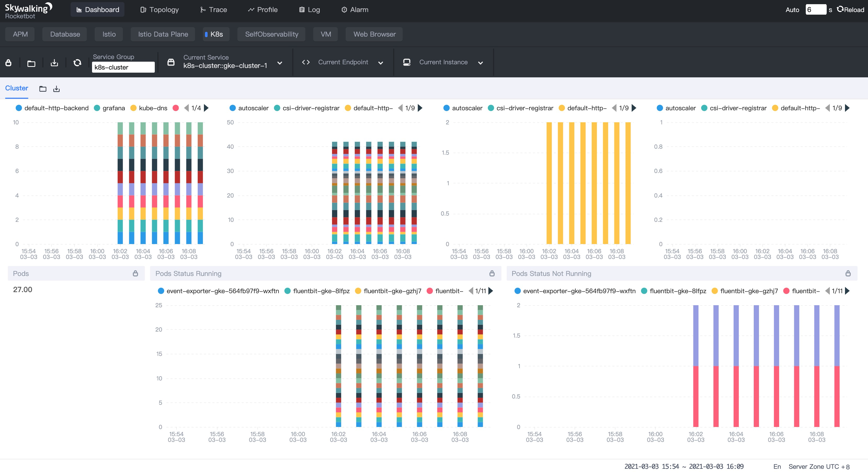Go to next legend page in first chart

pos(207,108)
